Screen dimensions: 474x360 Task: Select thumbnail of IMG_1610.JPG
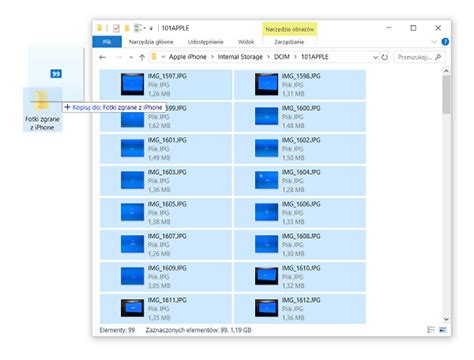pos(266,276)
